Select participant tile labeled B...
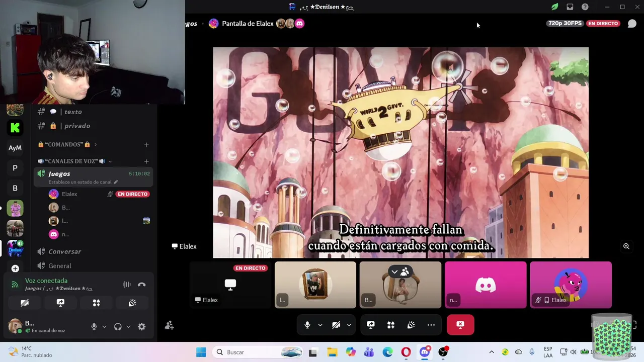Screen dimensions: 644x362 400,285
